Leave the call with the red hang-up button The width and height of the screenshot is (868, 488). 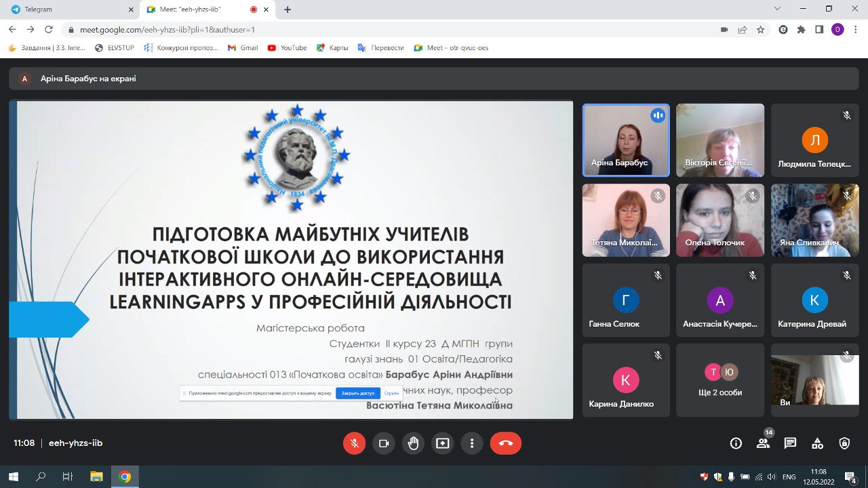505,443
